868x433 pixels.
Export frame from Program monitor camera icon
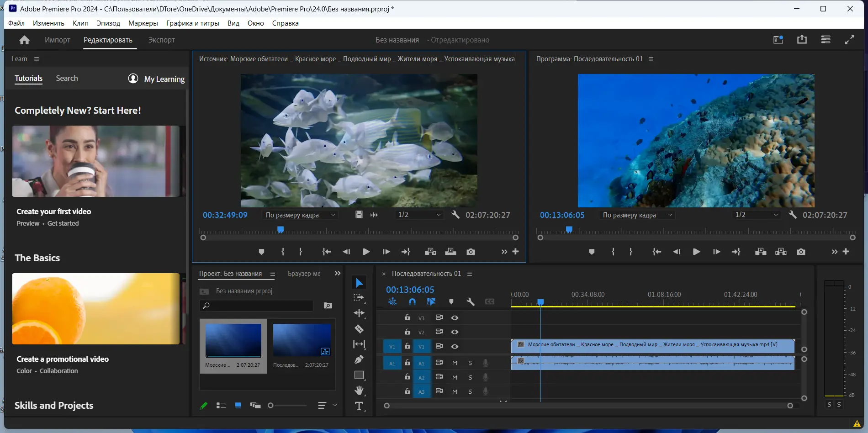(x=801, y=252)
